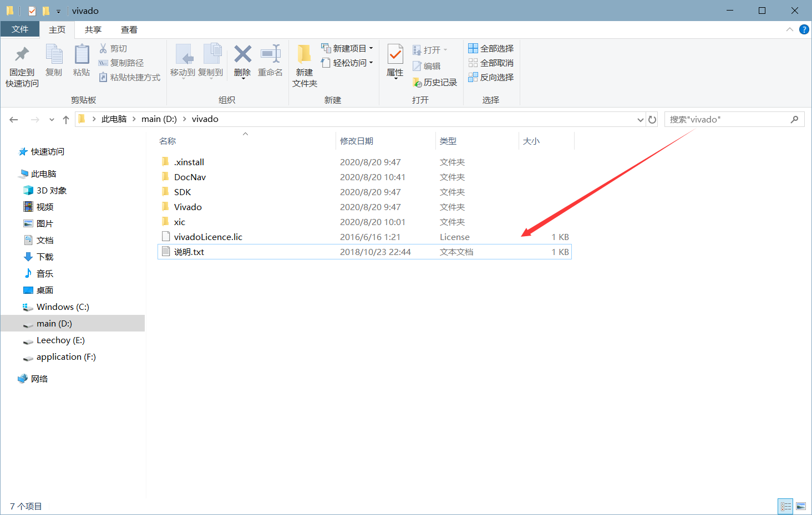The height and width of the screenshot is (515, 812).
Task: Expand New item (新建项目) dropdown
Action: 371,49
